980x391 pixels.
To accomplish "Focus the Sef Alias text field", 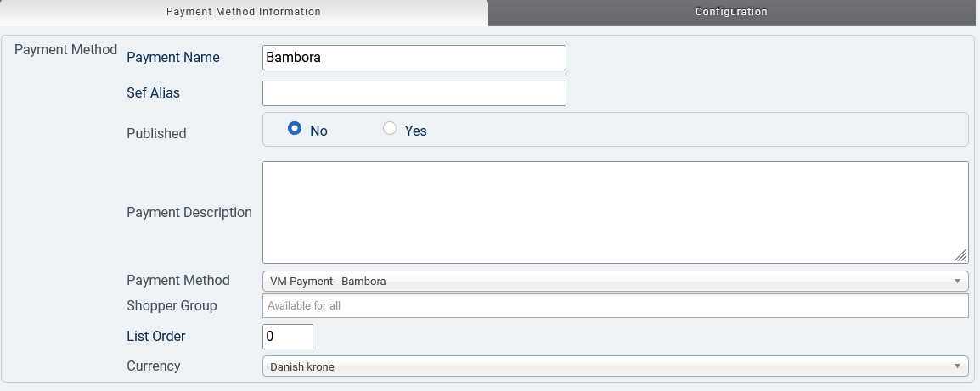I will coord(414,93).
